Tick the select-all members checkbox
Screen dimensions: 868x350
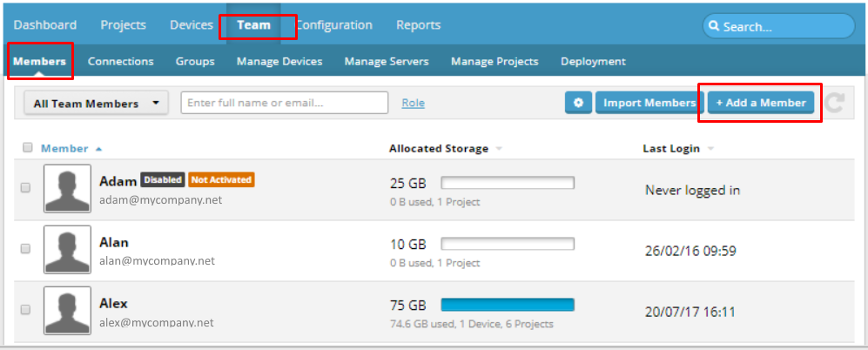pyautogui.click(x=28, y=147)
